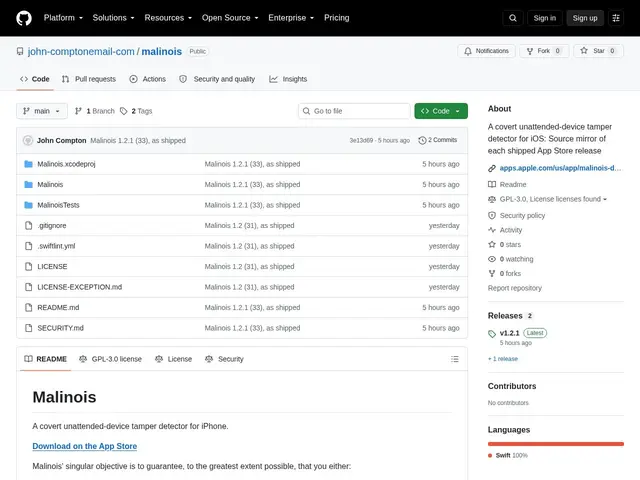Open the malinois repository name link
Viewport: 640px width, 480px height.
(162, 51)
